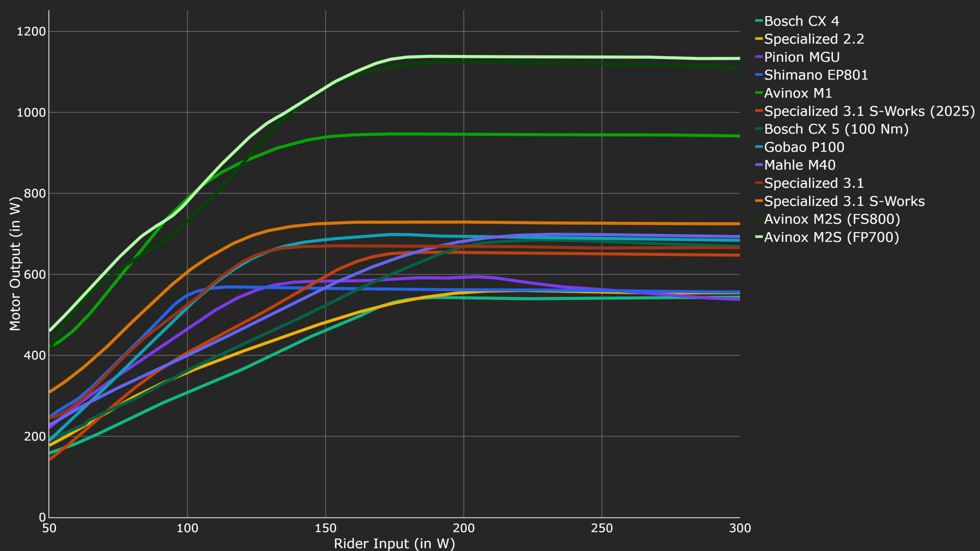The height and width of the screenshot is (551, 980).
Task: Toggle the Pinion MGU legend item
Action: (802, 57)
